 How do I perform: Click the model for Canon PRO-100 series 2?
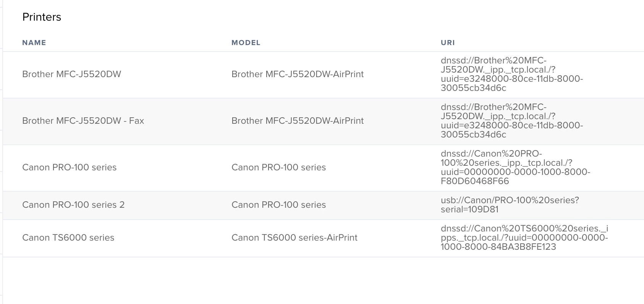[x=278, y=205]
